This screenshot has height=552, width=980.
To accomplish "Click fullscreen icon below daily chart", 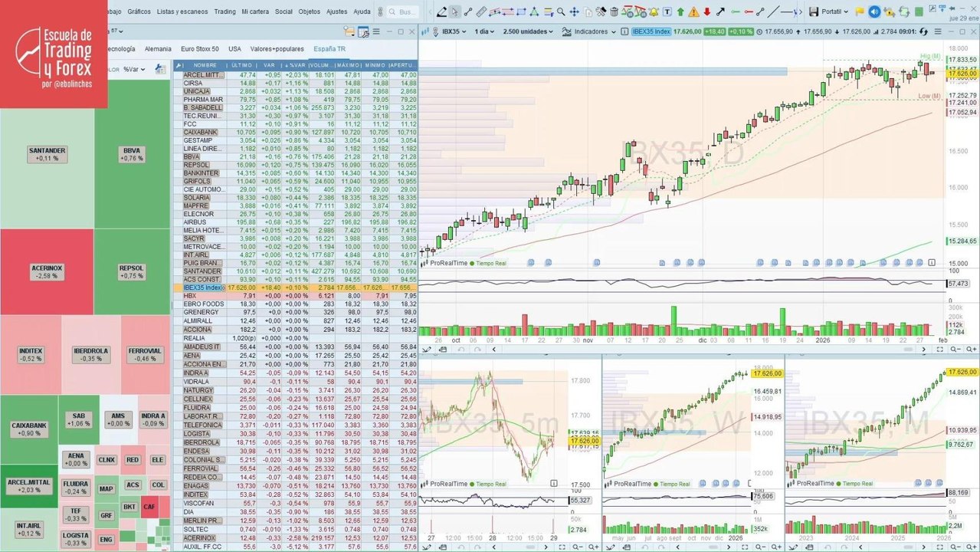I will (x=940, y=349).
